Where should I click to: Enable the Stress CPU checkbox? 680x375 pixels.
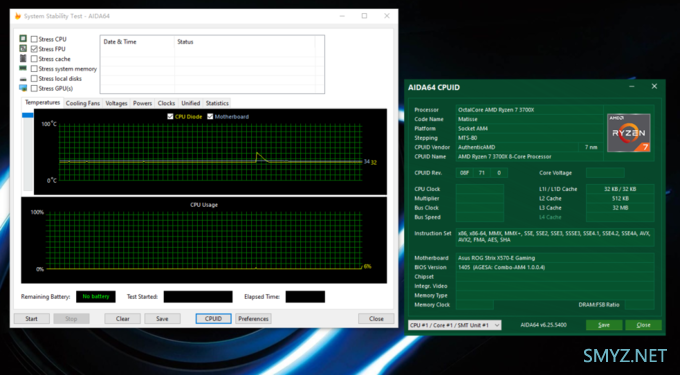coord(34,39)
